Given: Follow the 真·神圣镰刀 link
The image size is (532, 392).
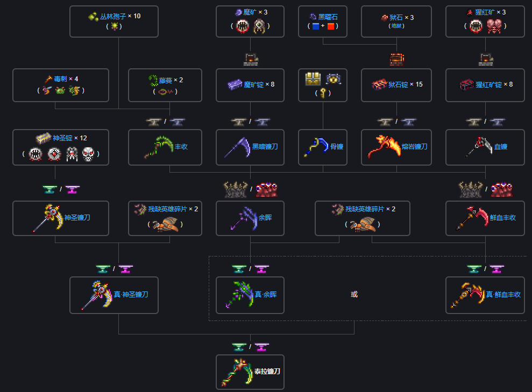Looking at the screenshot, I should [x=131, y=294].
